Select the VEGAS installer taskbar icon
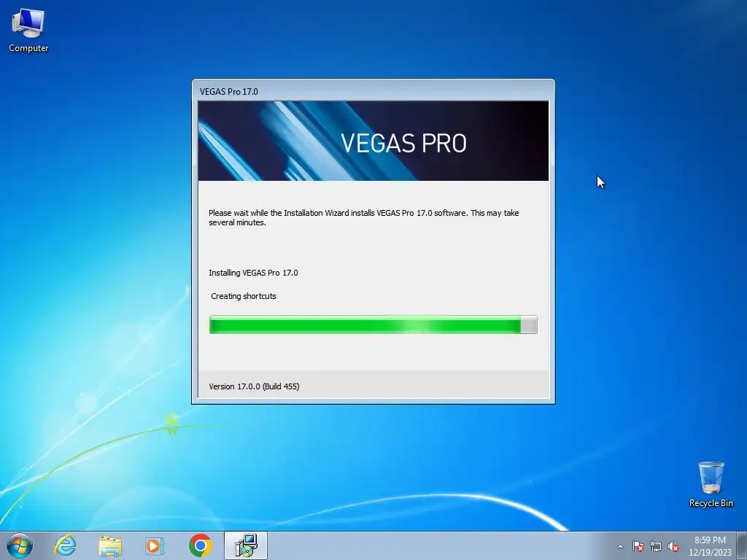The height and width of the screenshot is (560, 747). (246, 545)
